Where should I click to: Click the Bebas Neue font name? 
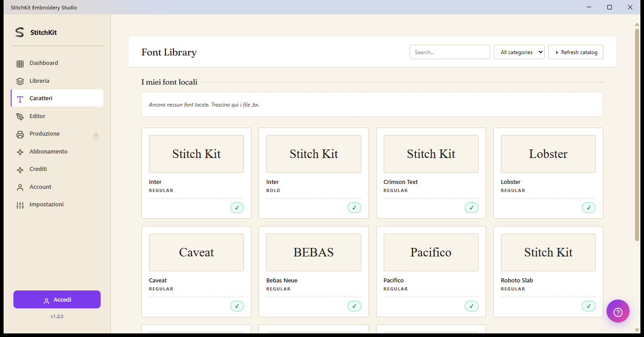coord(282,281)
